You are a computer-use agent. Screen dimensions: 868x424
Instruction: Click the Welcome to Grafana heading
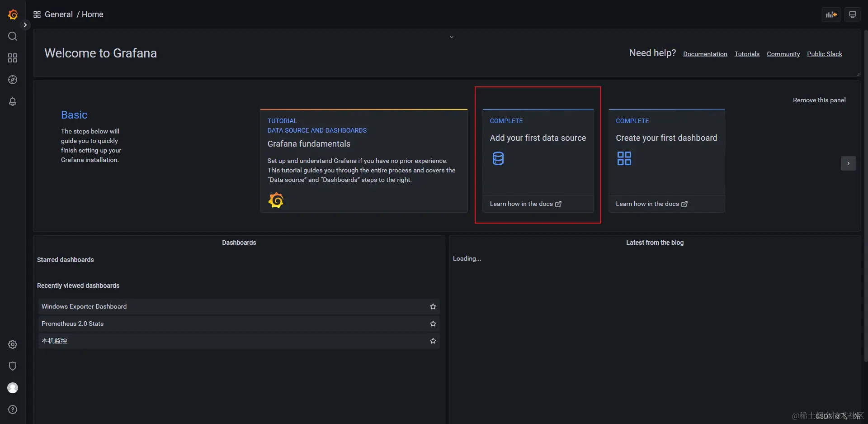(x=100, y=53)
